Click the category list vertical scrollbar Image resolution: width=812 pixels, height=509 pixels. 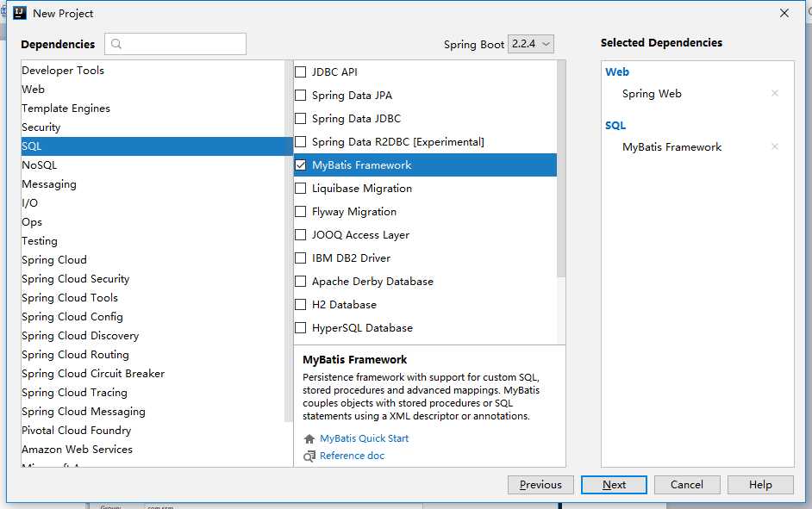[x=289, y=241]
